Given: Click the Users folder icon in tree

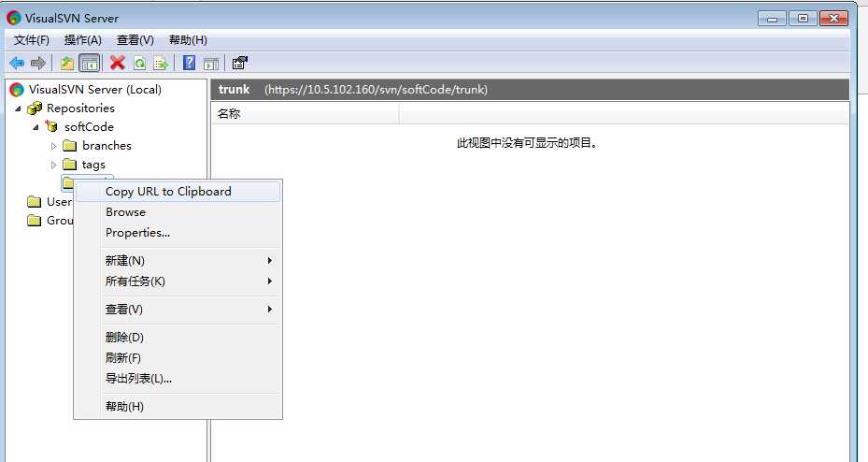Looking at the screenshot, I should [x=35, y=202].
